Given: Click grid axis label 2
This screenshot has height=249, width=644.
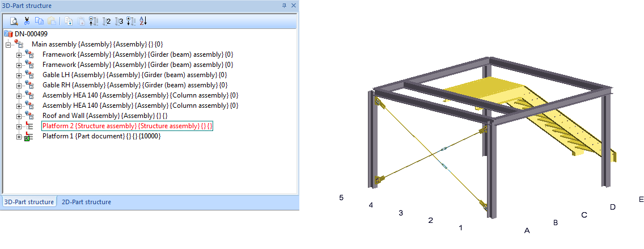Looking at the screenshot, I should tap(430, 220).
